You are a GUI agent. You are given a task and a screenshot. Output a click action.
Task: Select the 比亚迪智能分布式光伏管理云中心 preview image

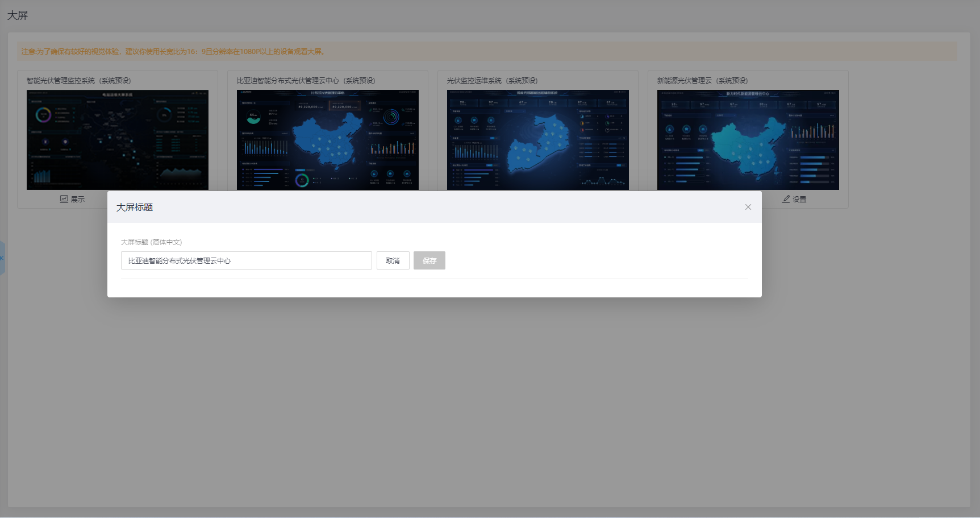328,139
